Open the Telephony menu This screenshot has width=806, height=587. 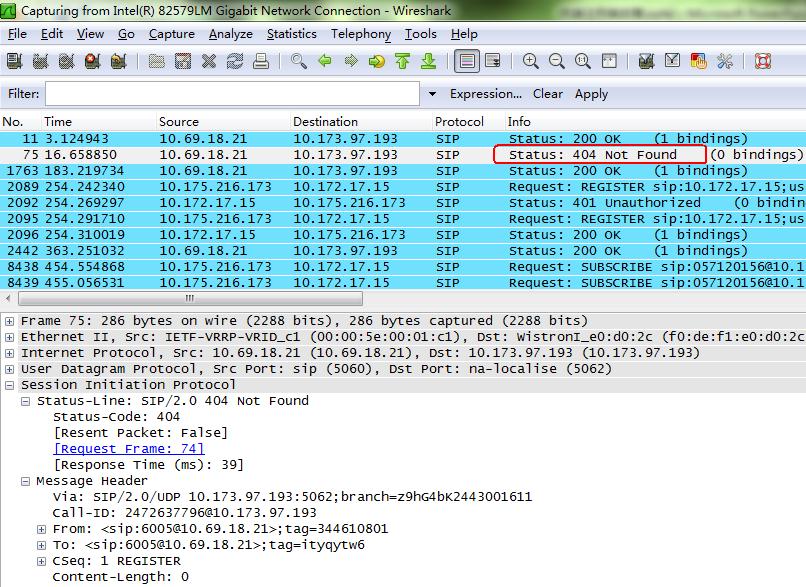(361, 34)
